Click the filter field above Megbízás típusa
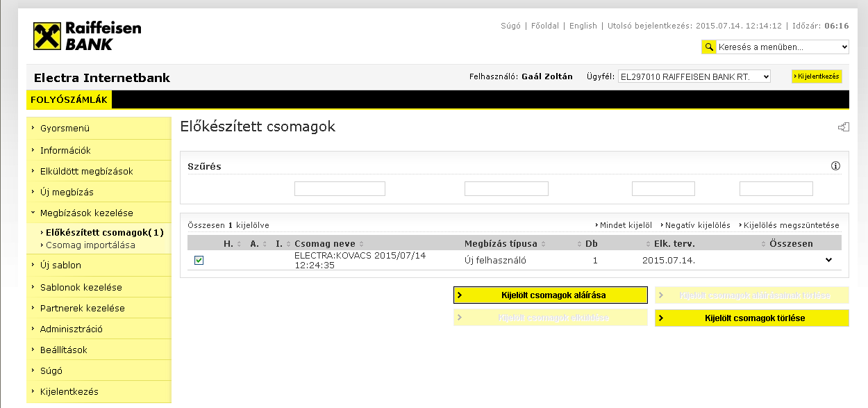 [x=506, y=188]
